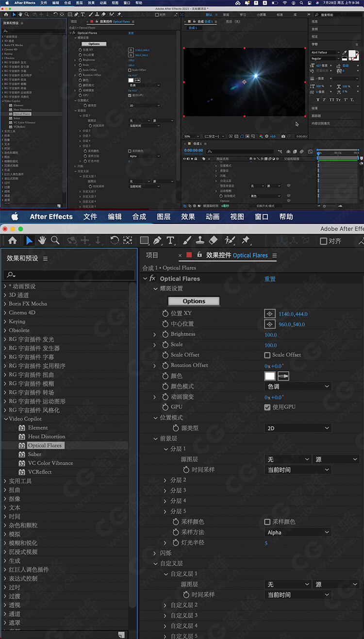Viewport: 364px width, 639px height.
Task: Click the 1140.0,444.0 position value, enlarged view
Action: pos(293,314)
